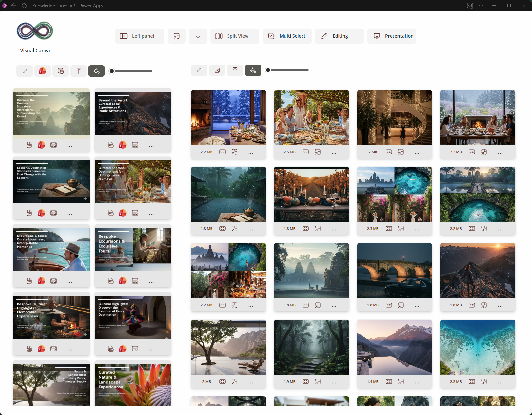The width and height of the screenshot is (532, 415).
Task: Click share icon under rainy pool teapot image
Action: click(234, 229)
